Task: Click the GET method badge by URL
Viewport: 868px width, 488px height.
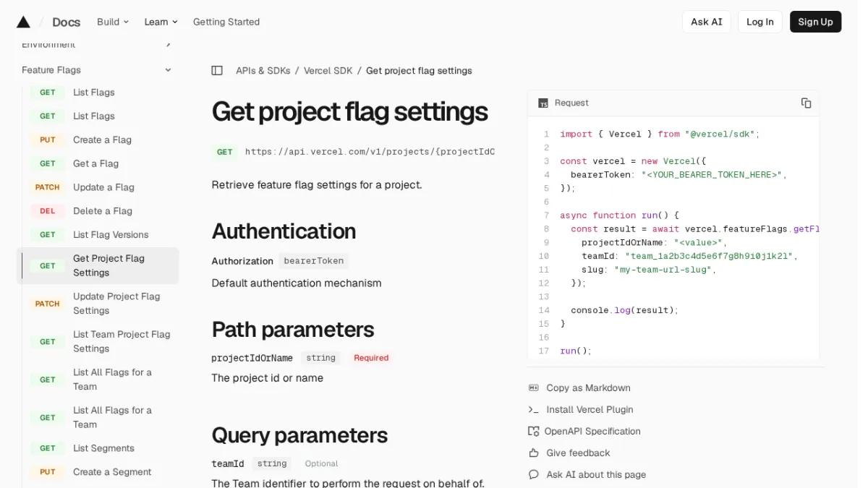Action: click(x=225, y=152)
